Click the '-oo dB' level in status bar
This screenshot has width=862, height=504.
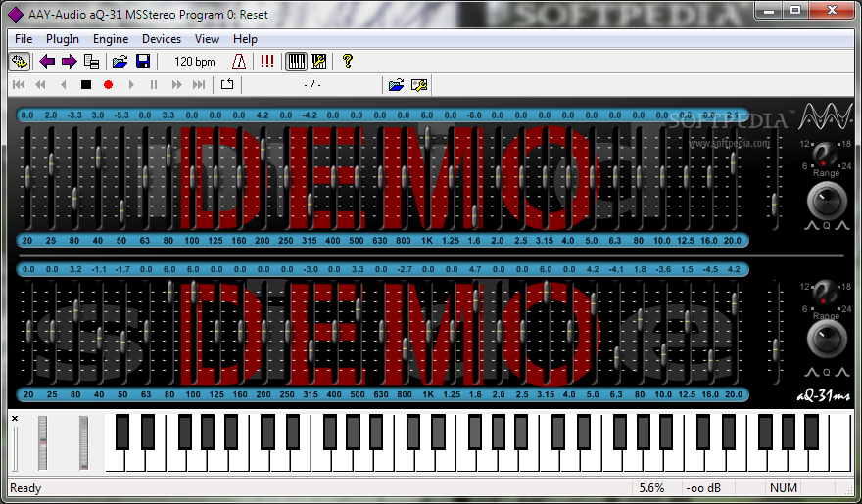[x=703, y=488]
